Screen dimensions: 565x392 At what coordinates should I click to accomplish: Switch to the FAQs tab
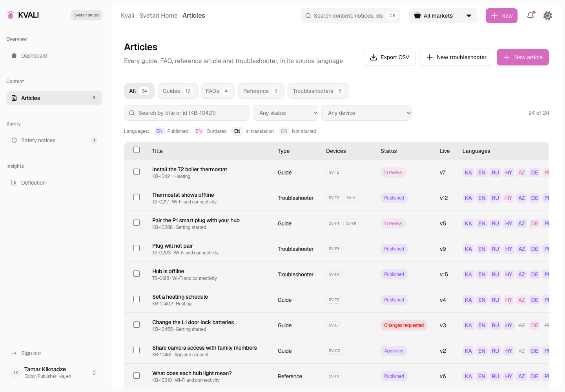[218, 91]
